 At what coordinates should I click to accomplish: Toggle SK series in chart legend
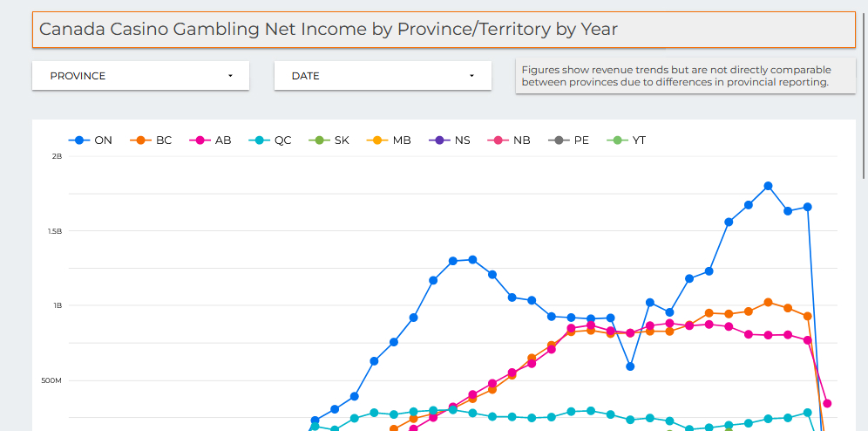point(329,140)
